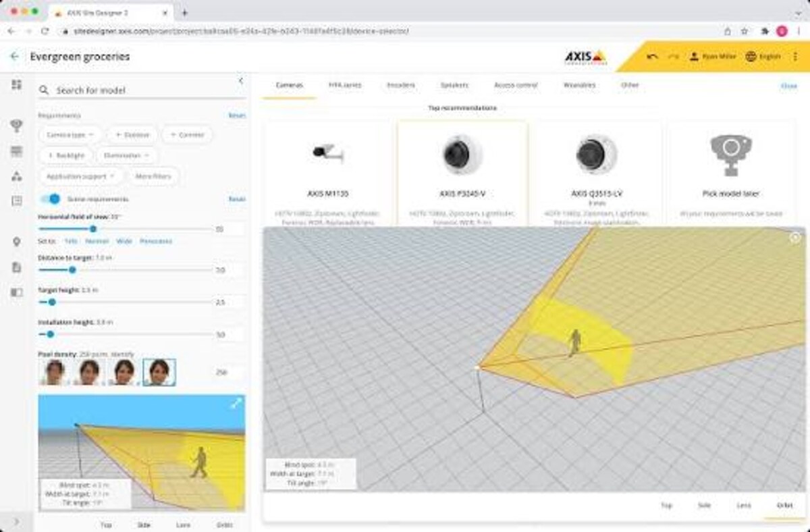Expand the side-view preview to fullscreen
Screen dimensions: 810x532
coord(236,403)
